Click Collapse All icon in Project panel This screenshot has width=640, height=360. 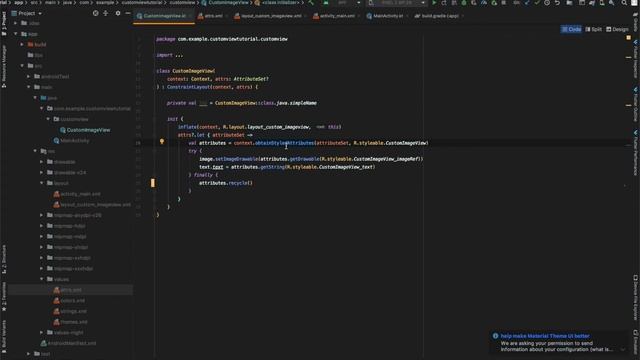pos(106,13)
